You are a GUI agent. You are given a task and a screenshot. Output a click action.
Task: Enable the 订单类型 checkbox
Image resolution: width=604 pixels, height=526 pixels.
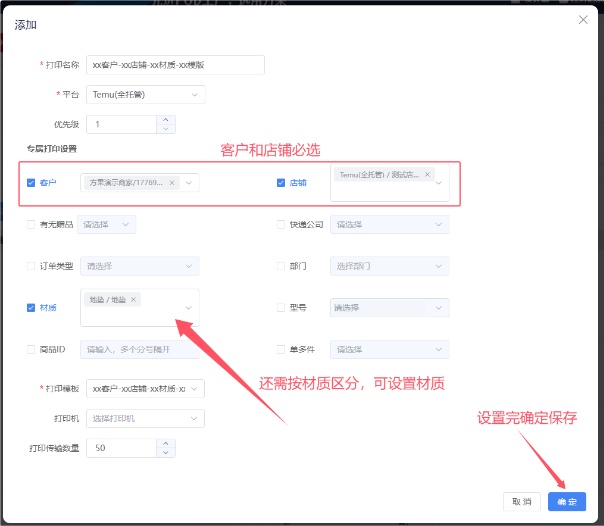[31, 266]
